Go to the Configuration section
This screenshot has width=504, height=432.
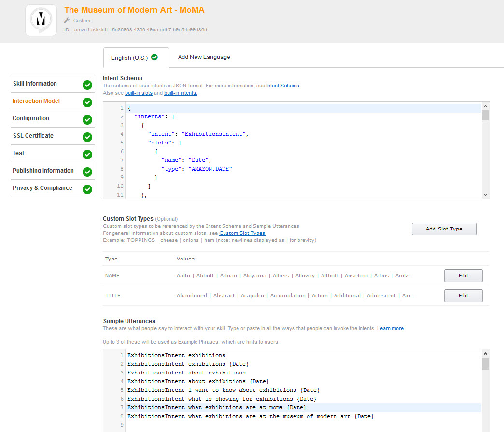[53, 119]
